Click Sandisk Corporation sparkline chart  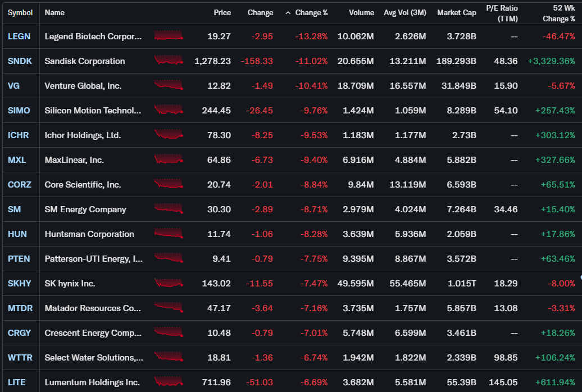click(169, 60)
